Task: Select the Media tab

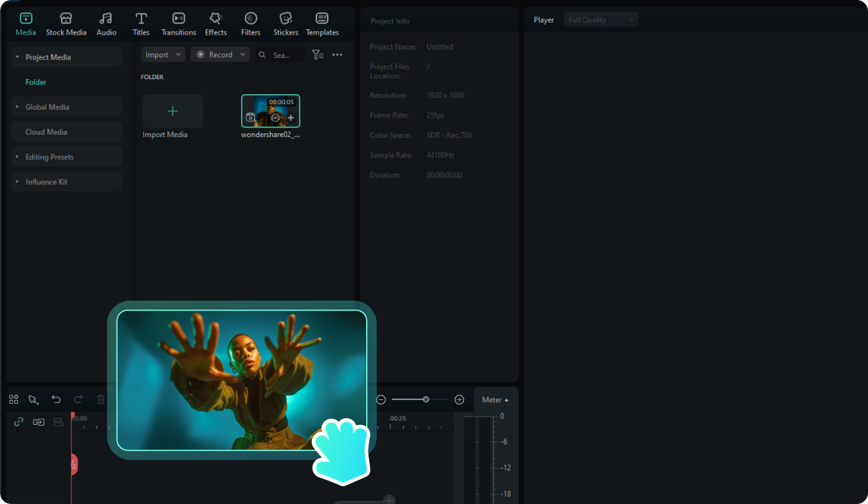Action: (26, 24)
